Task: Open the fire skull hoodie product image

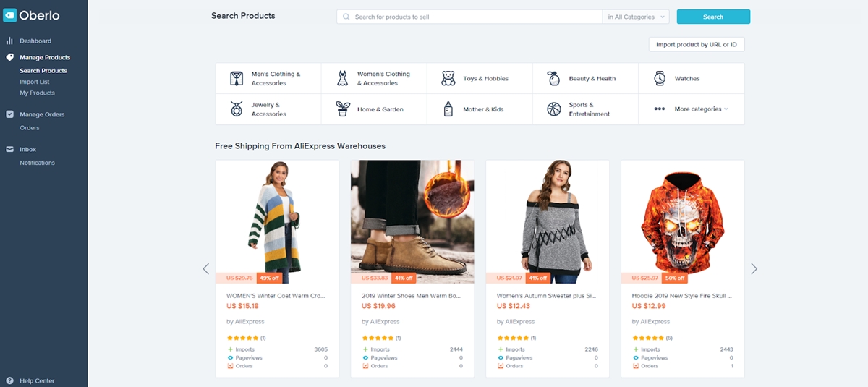Action: (x=683, y=221)
